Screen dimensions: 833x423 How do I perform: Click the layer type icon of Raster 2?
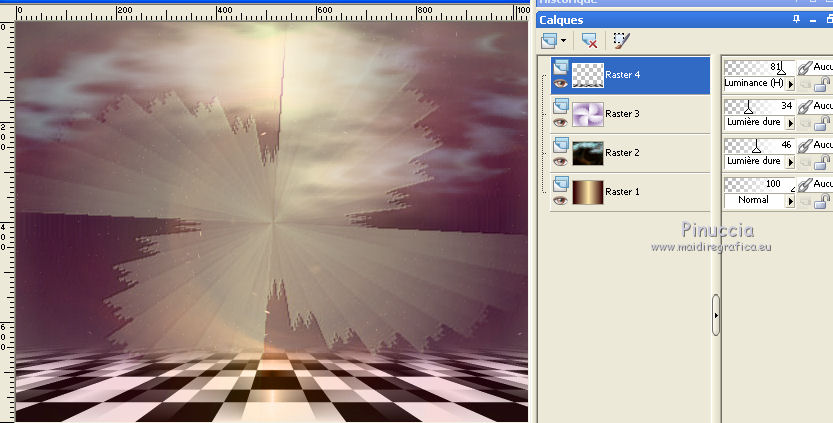point(560,145)
